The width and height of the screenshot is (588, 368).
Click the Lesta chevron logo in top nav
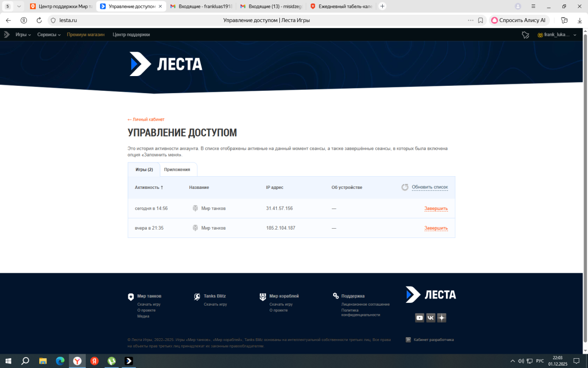7,35
